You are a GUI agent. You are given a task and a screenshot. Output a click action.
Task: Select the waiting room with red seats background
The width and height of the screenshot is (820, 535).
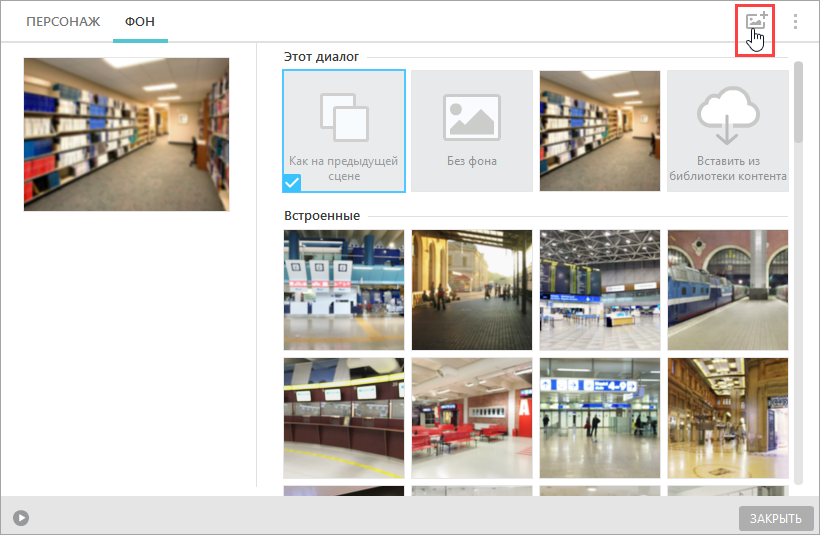point(472,418)
